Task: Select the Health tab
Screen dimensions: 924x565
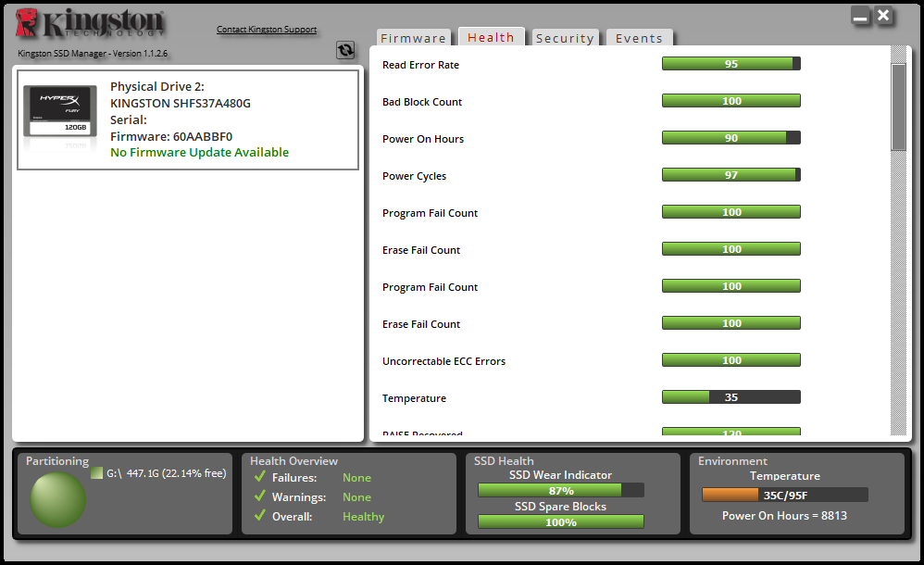Action: [491, 36]
